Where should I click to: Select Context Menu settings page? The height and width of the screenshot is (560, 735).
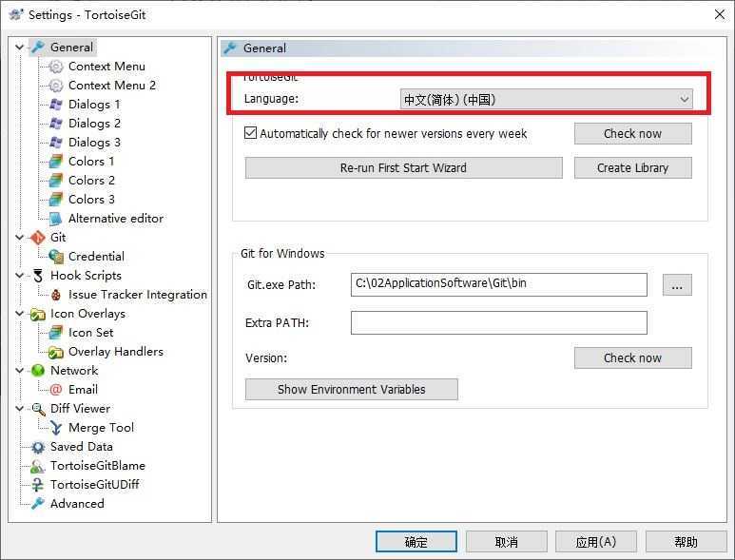coord(106,67)
